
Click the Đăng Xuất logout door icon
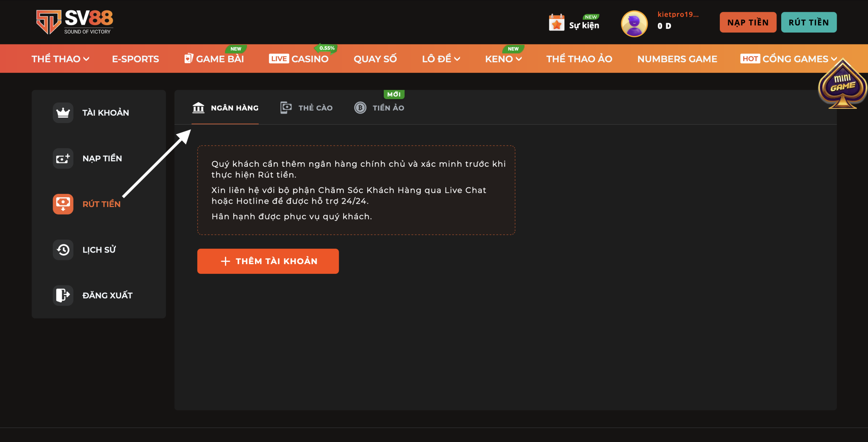(x=63, y=295)
